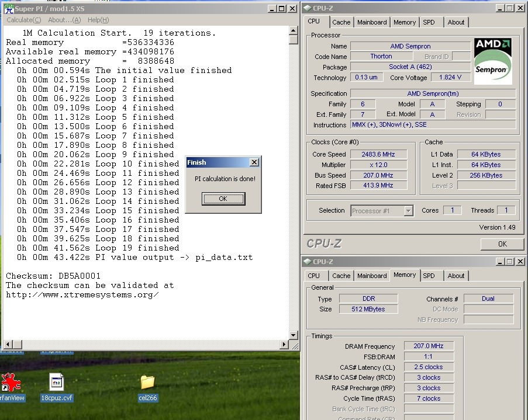528x420 pixels.
Task: Switch to the Mainboard tab in top CPU-Z
Action: coord(372,22)
